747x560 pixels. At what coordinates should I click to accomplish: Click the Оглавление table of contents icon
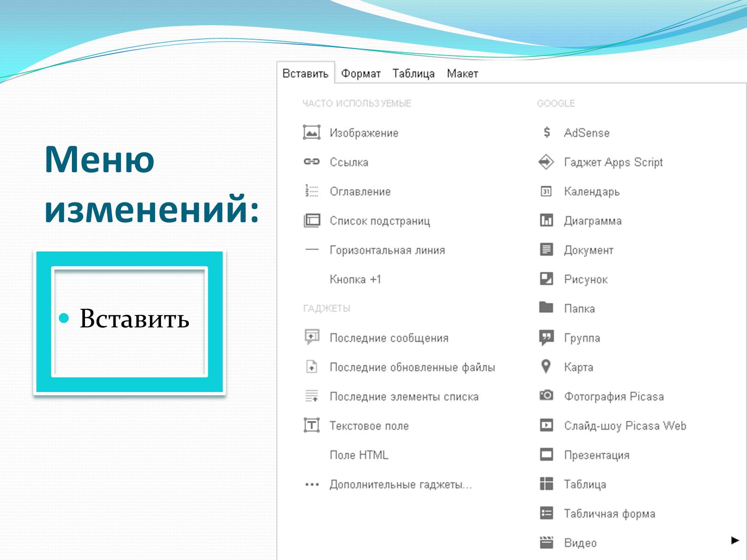pyautogui.click(x=311, y=191)
